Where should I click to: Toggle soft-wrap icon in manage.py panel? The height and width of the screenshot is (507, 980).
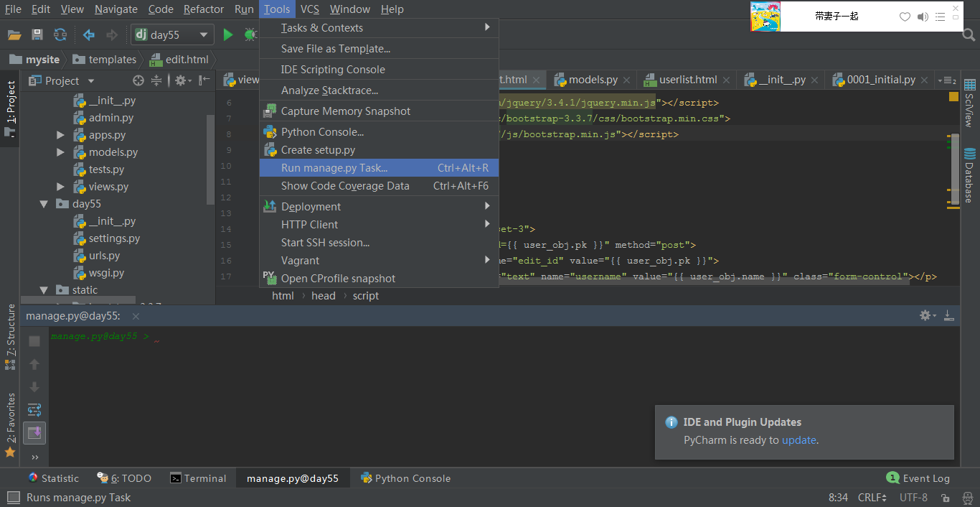click(x=34, y=410)
